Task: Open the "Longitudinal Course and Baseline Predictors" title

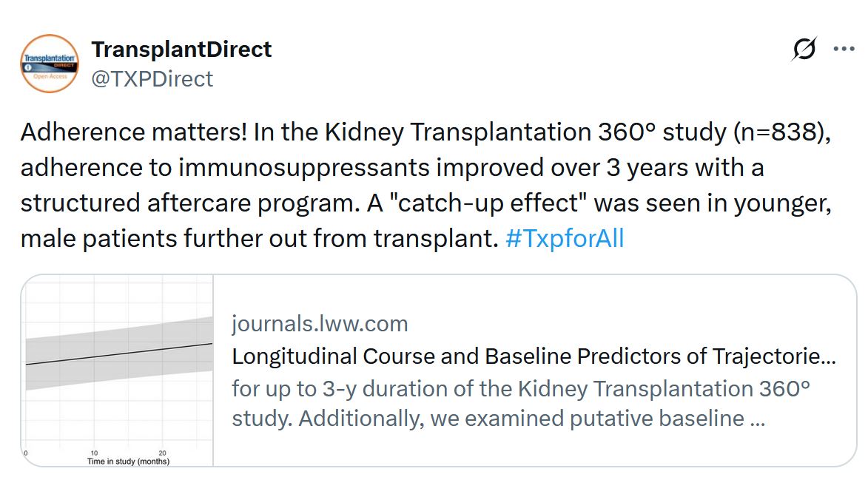Action: 534,356
